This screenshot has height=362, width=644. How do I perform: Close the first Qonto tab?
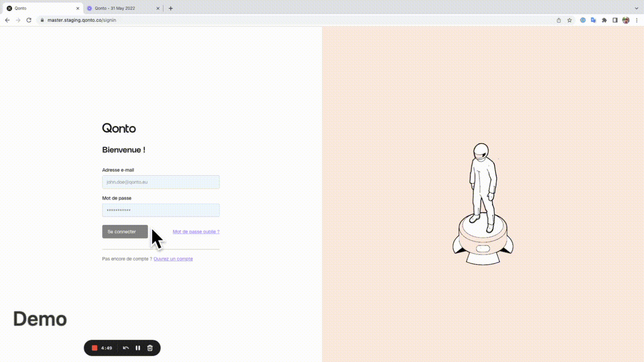coord(77,8)
